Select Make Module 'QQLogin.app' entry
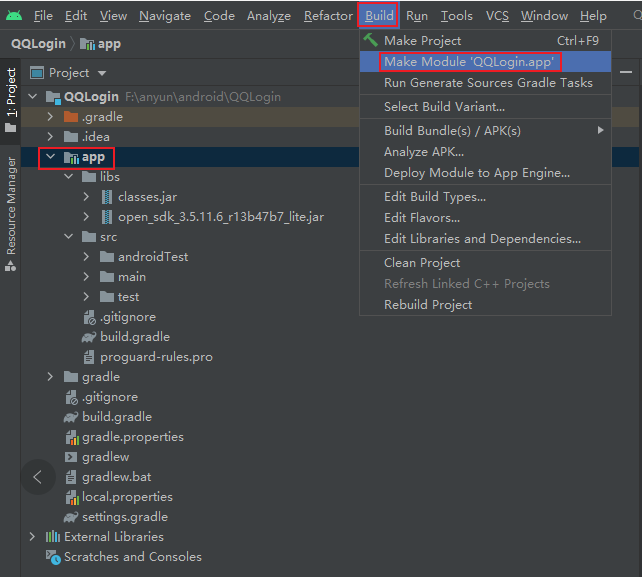Screen dimensions: 642x577 (x=485, y=62)
